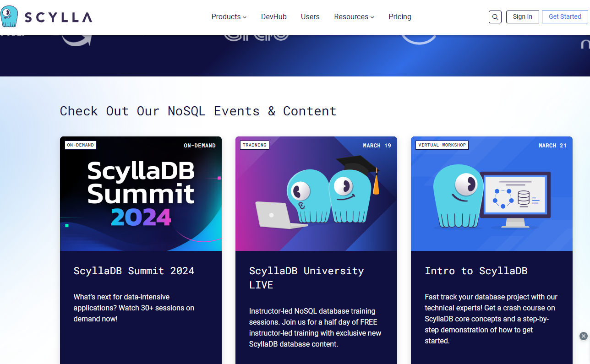Image resolution: width=590 pixels, height=364 pixels.
Task: Click the VIRTUAL WORKSHOP tag label
Action: [x=442, y=145]
